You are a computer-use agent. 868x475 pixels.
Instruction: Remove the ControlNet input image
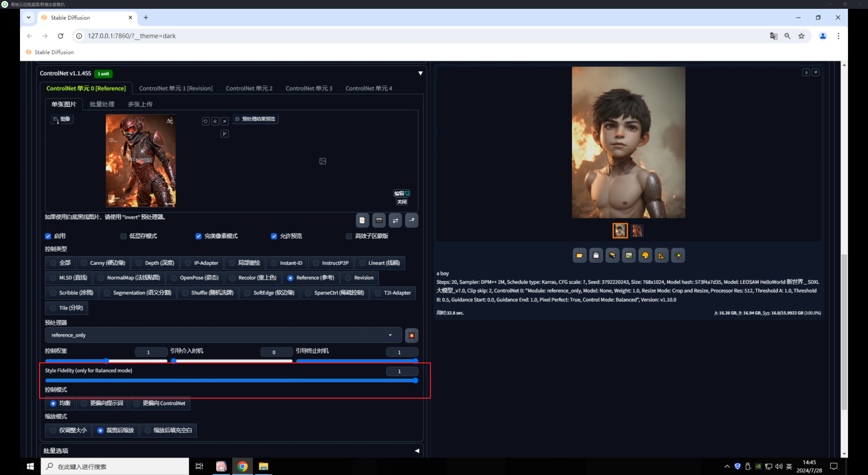(x=224, y=121)
